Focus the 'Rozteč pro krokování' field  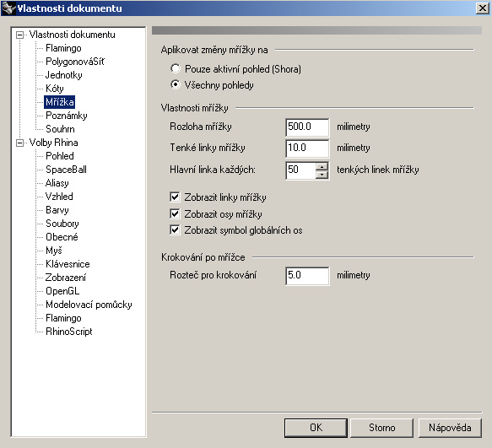coord(307,276)
